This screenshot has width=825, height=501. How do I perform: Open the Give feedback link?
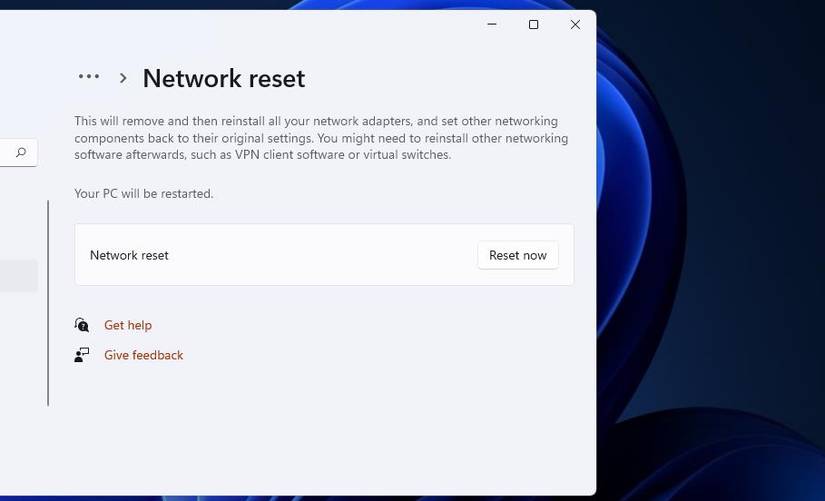pos(143,355)
